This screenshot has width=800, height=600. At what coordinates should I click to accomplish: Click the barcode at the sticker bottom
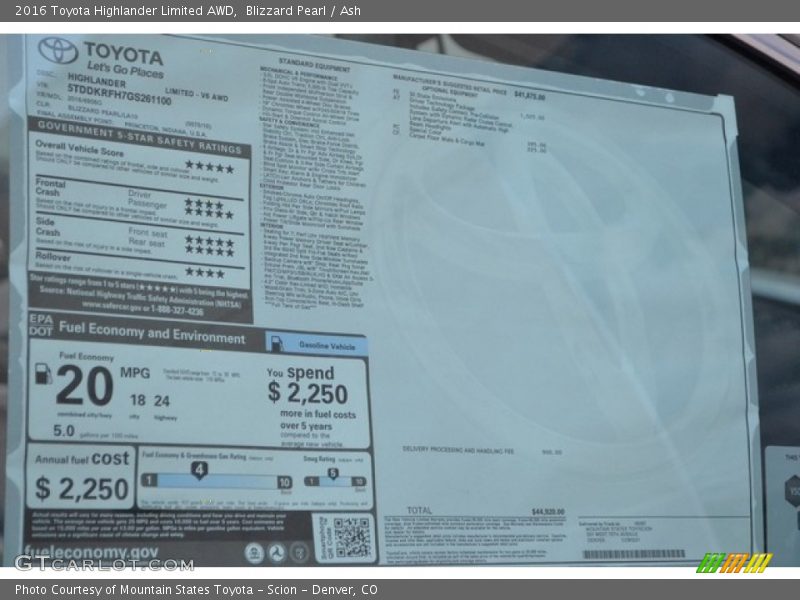[x=634, y=554]
